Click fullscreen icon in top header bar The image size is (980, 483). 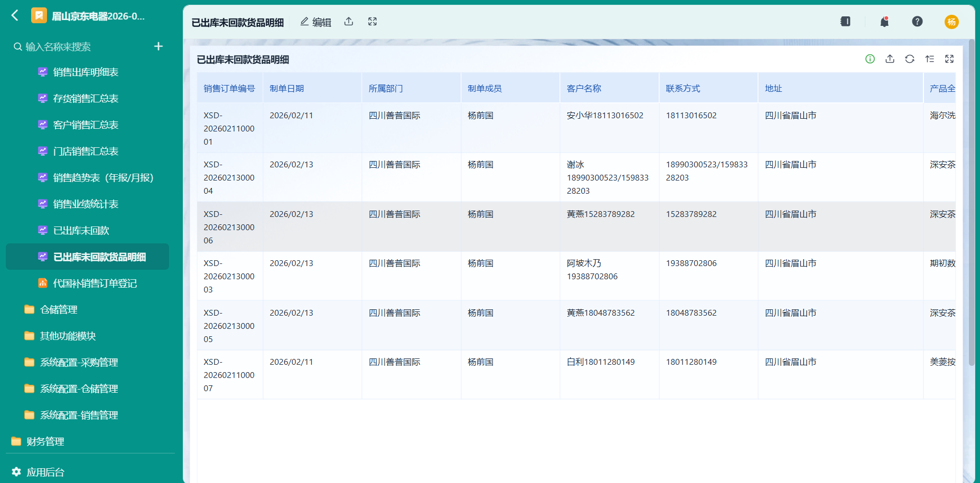(x=372, y=22)
